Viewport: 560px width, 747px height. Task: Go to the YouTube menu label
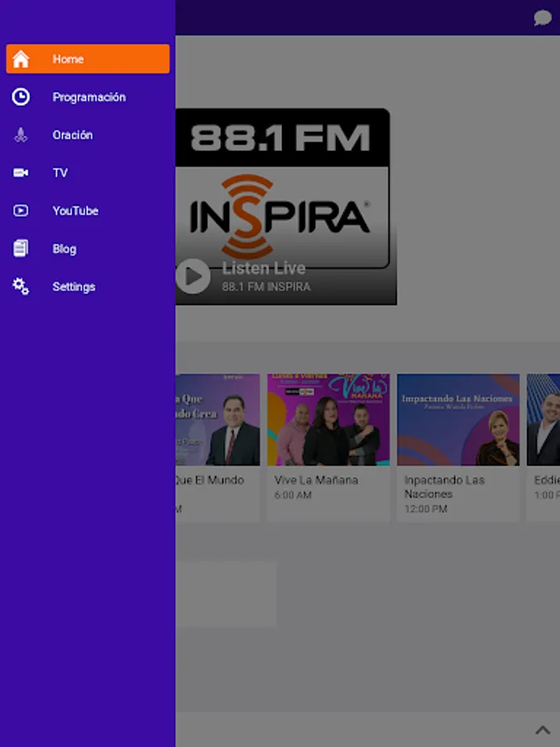(75, 211)
